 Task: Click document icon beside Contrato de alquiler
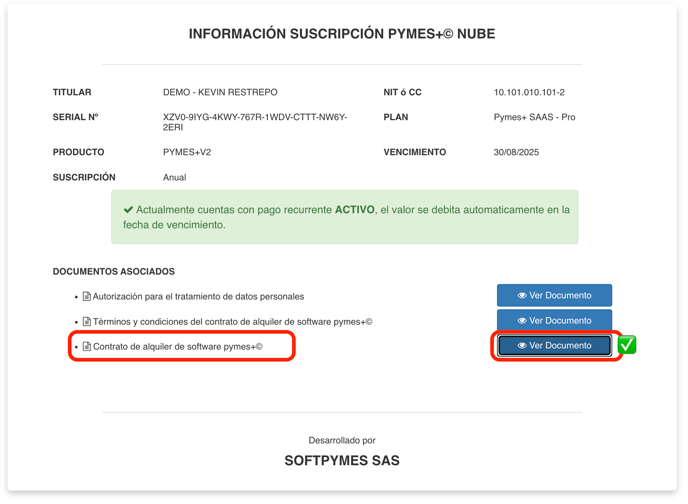tap(87, 347)
